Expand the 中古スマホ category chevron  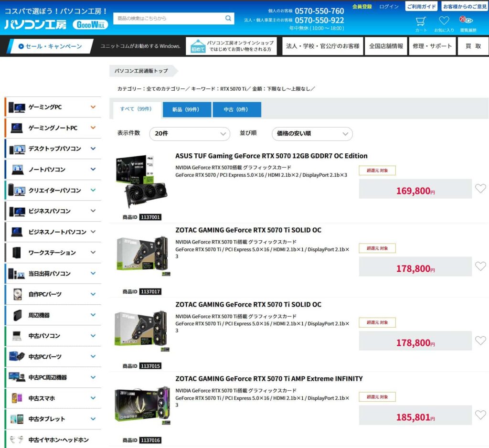(x=93, y=398)
